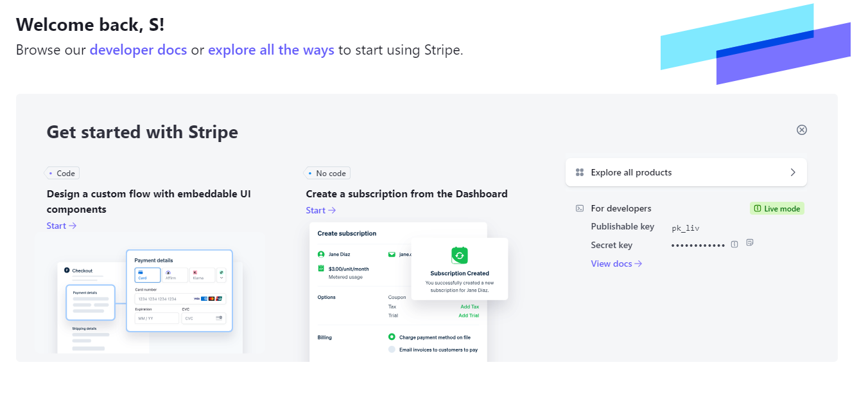Dismiss the Get started with Stripe panel
This screenshot has width=868, height=394.
click(801, 130)
